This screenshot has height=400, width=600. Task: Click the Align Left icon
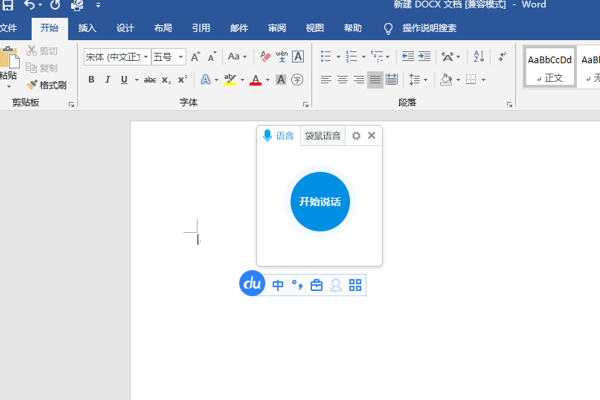(326, 80)
